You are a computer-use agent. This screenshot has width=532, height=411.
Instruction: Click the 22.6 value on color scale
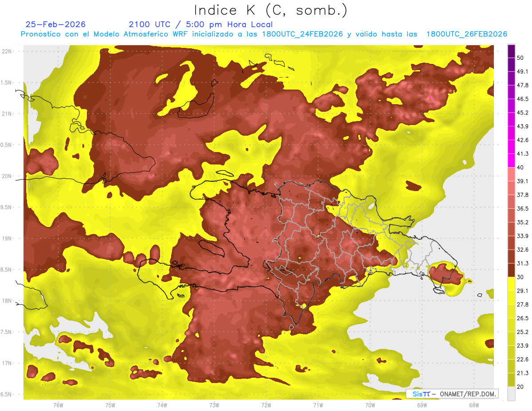click(x=523, y=360)
